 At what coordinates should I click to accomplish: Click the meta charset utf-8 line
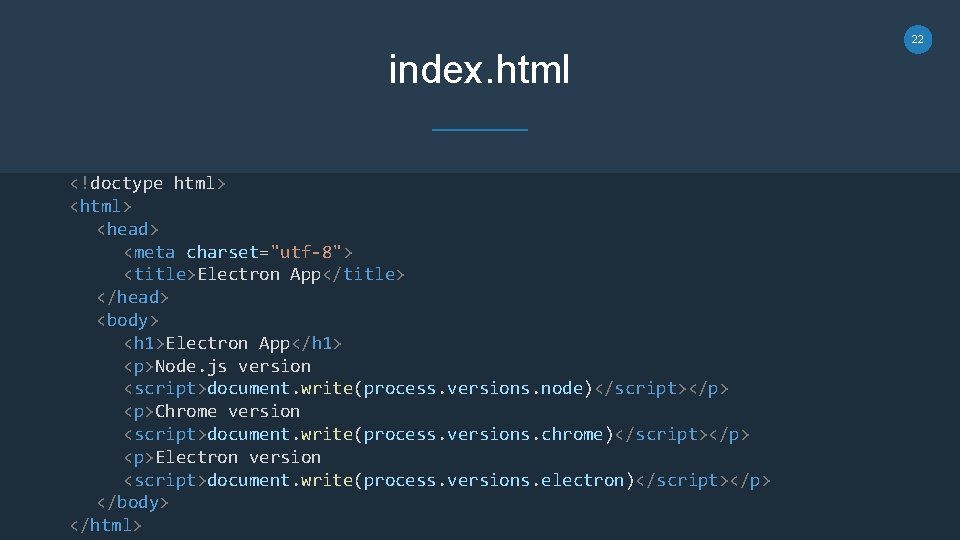[237, 251]
